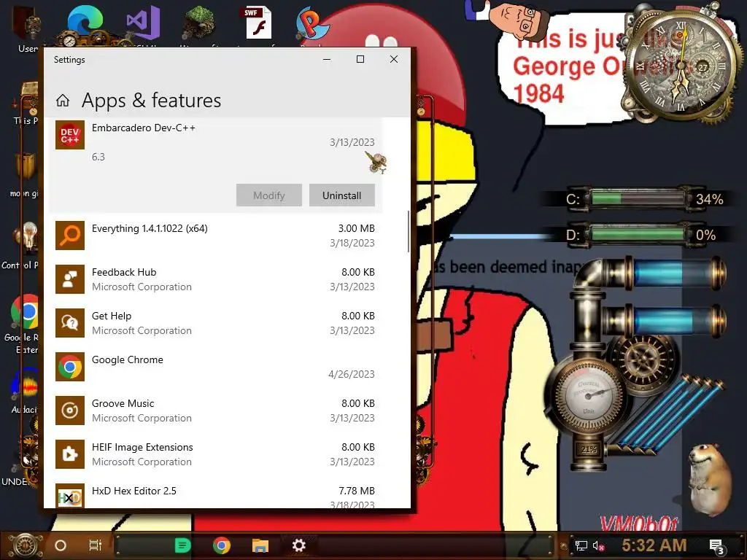Click the 7.78 MB size value
747x560 pixels.
click(x=356, y=491)
